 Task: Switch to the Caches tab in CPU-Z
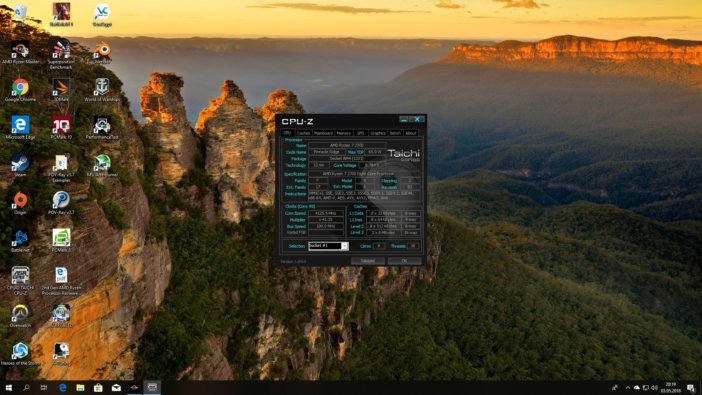[x=303, y=133]
